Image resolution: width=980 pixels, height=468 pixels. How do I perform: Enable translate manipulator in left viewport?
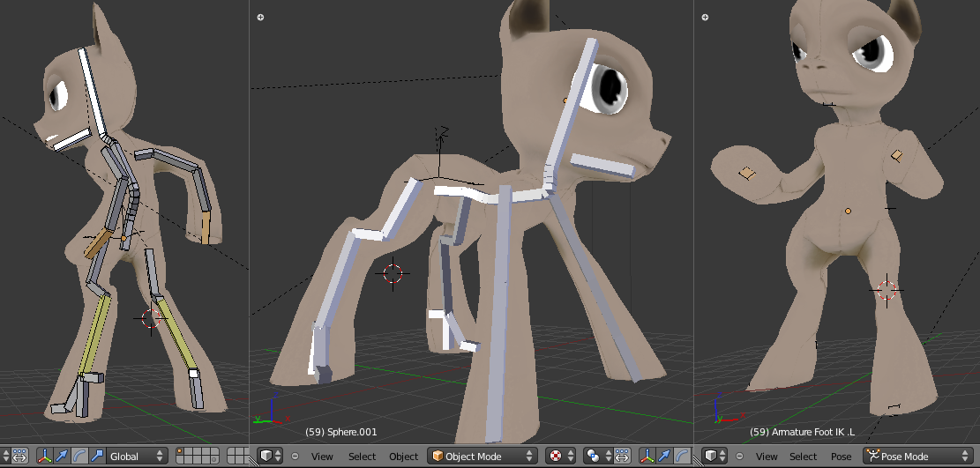tap(62, 457)
